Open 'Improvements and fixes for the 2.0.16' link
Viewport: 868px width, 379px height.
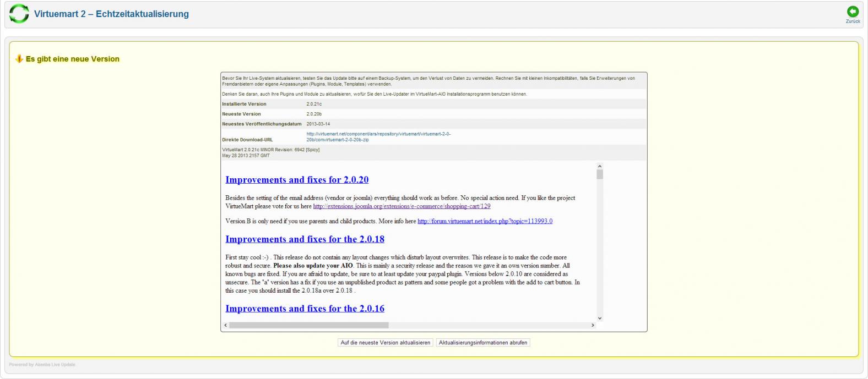(305, 309)
